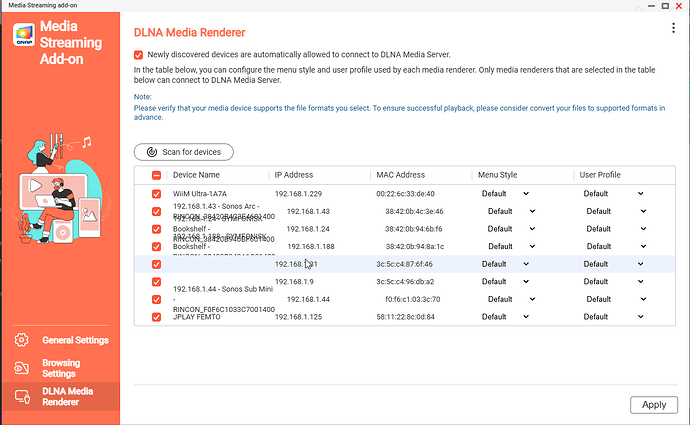Image resolution: width=690 pixels, height=425 pixels.
Task: Click IP address 192.168.1.125
Action: click(x=298, y=317)
